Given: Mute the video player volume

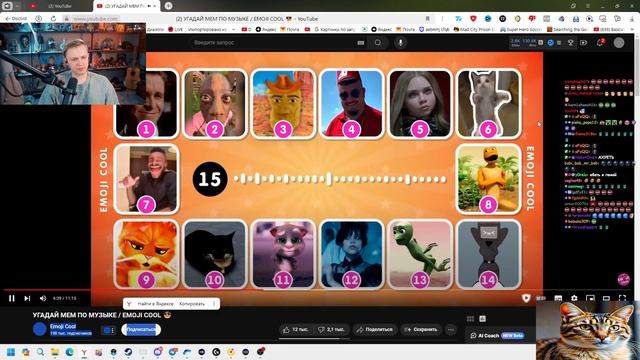Looking at the screenshot, I should pos(43,298).
